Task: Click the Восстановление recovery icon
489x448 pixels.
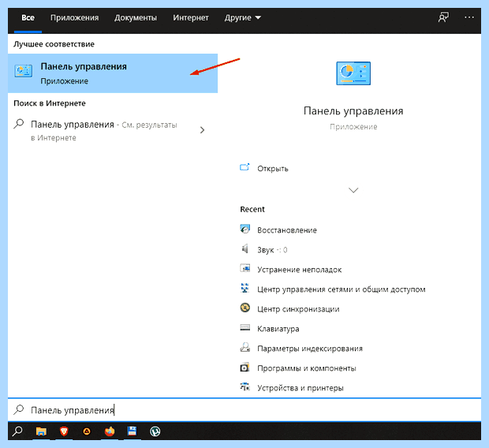Action: [x=244, y=229]
